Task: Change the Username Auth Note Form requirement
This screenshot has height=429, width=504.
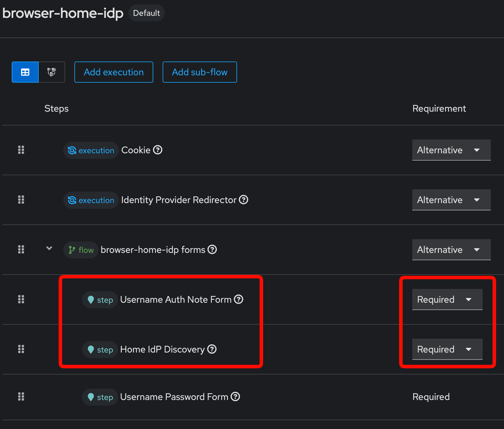Action: pyautogui.click(x=447, y=299)
